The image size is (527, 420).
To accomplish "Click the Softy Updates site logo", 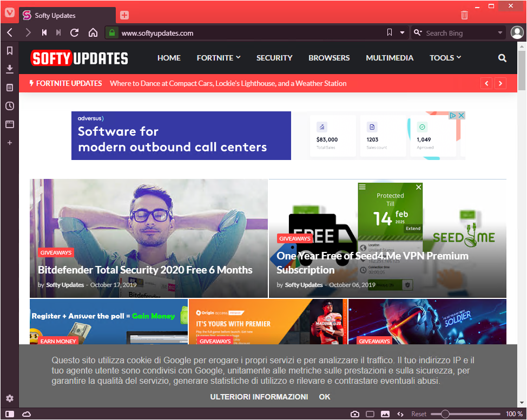I will click(x=80, y=58).
